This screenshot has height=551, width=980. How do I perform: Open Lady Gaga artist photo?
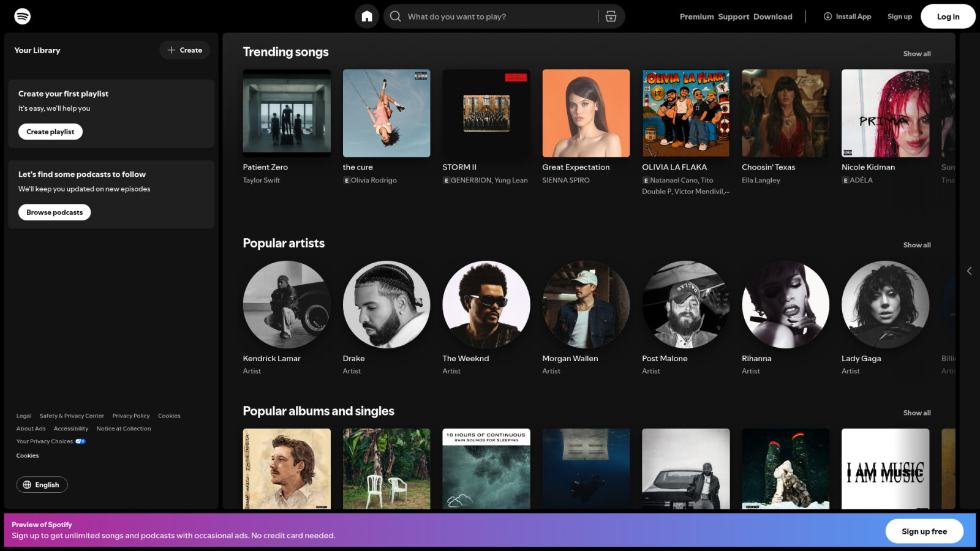886,305
